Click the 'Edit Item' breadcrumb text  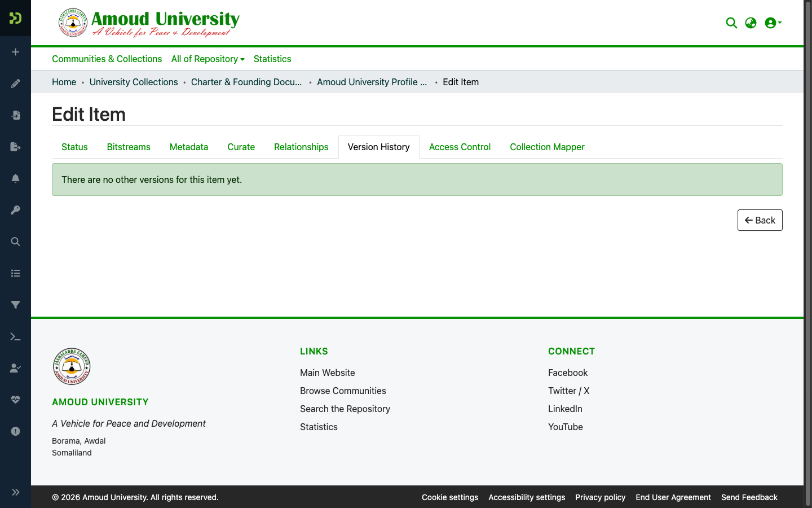pyautogui.click(x=461, y=82)
